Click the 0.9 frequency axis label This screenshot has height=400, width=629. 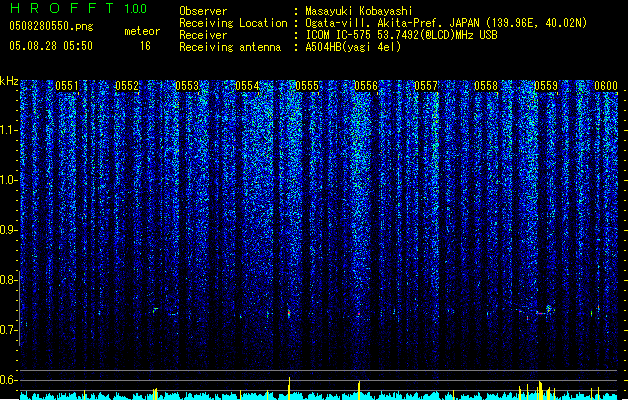coord(9,230)
